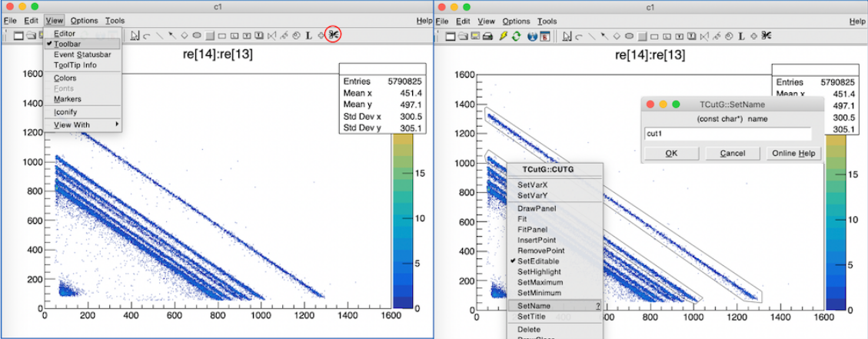The image size is (868, 339).
Task: Choose Colors from the View menu
Action: [x=82, y=78]
